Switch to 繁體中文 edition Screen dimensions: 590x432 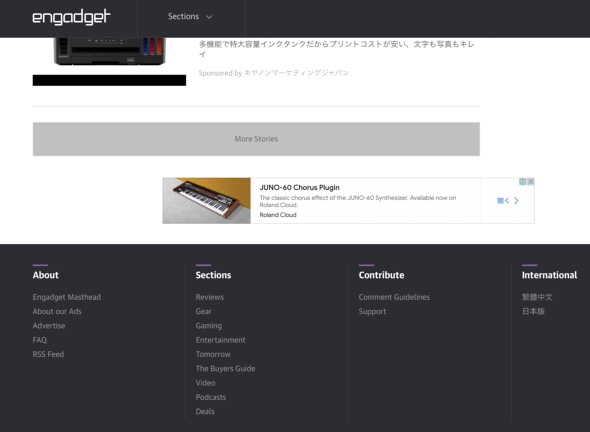point(537,297)
